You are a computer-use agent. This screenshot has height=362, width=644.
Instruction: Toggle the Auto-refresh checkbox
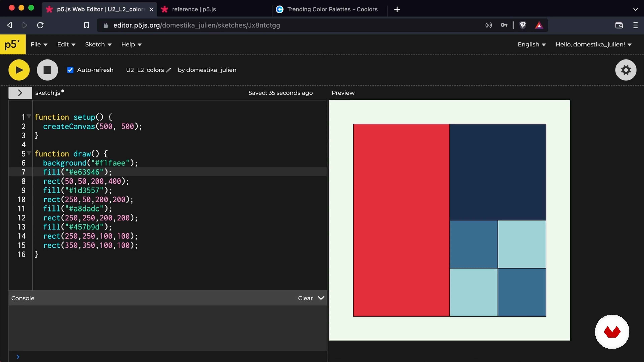70,70
